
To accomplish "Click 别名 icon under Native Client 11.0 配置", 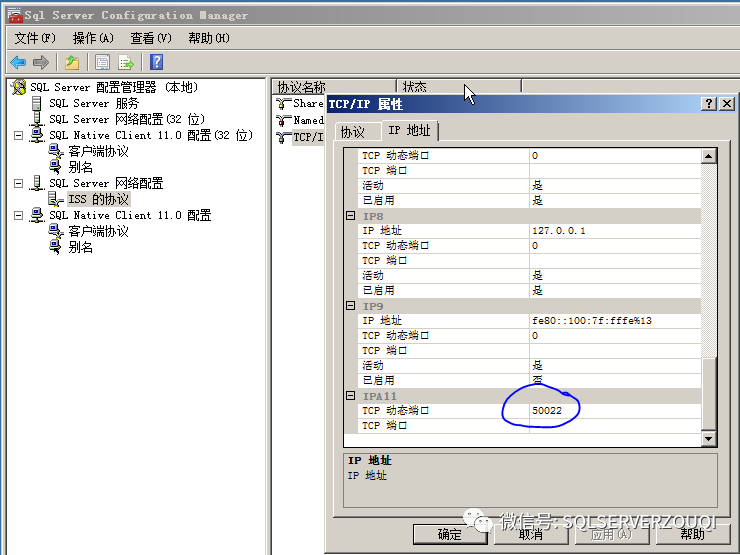I will (x=56, y=247).
